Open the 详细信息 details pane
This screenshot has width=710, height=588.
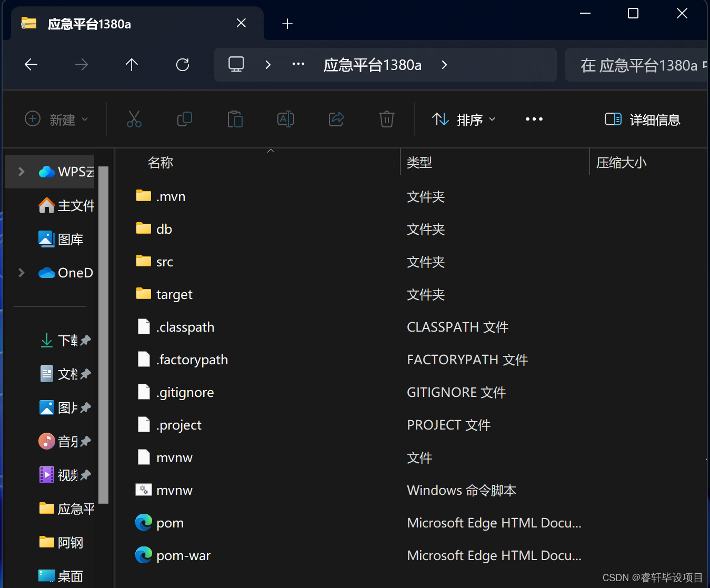click(x=643, y=119)
